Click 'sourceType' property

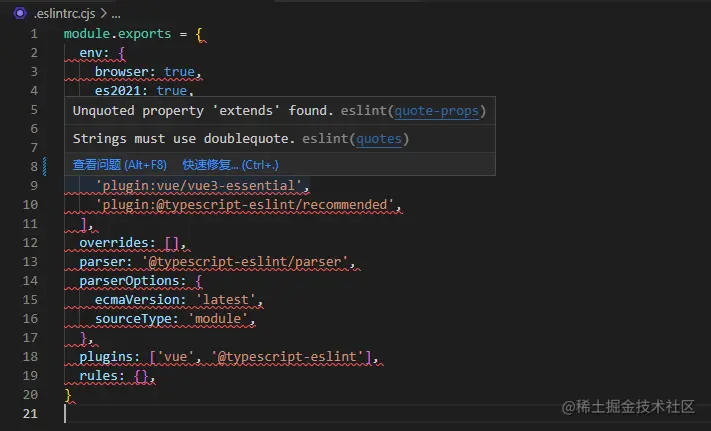pyautogui.click(x=133, y=319)
